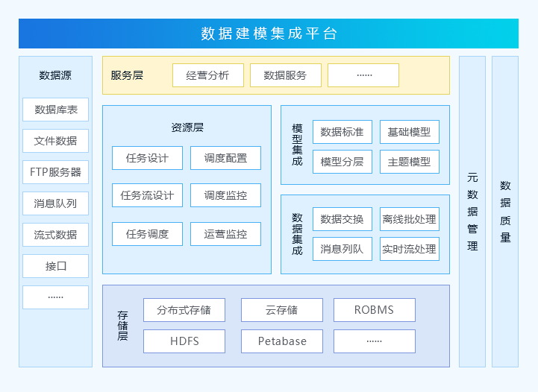This screenshot has width=538, height=392.
Task: Click the 调度配置 box
Action: pos(226,158)
